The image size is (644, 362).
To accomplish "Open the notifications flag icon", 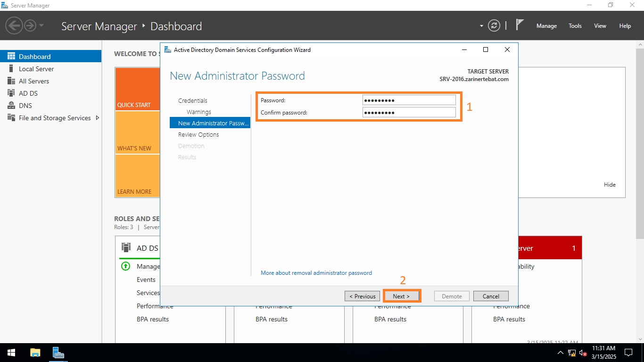I will (520, 25).
